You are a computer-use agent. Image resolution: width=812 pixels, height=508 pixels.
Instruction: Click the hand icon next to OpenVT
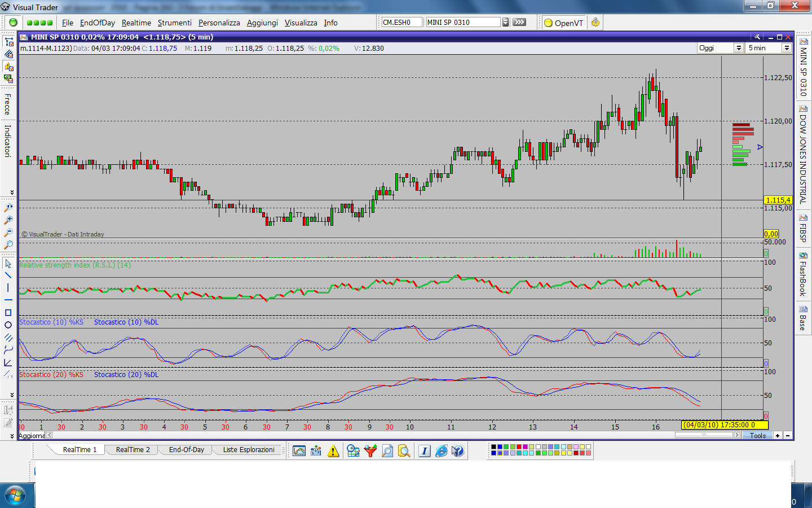coord(595,23)
